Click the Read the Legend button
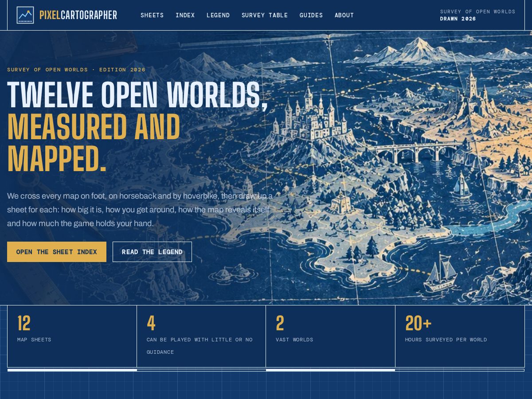Viewport: 532px width, 399px height. tap(152, 252)
